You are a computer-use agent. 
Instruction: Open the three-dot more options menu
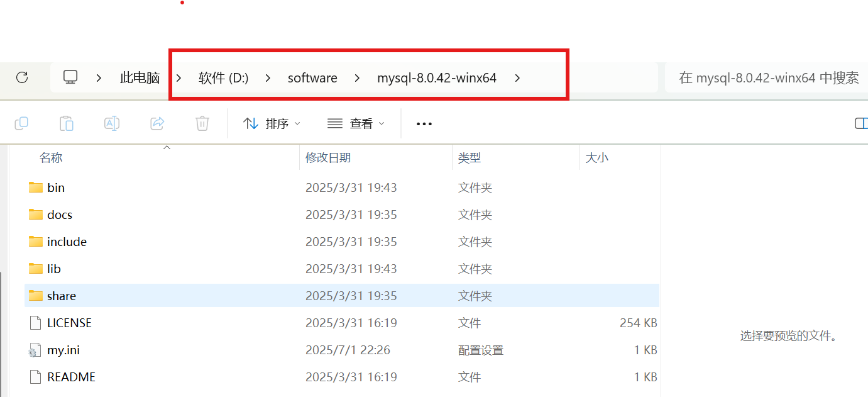point(424,124)
